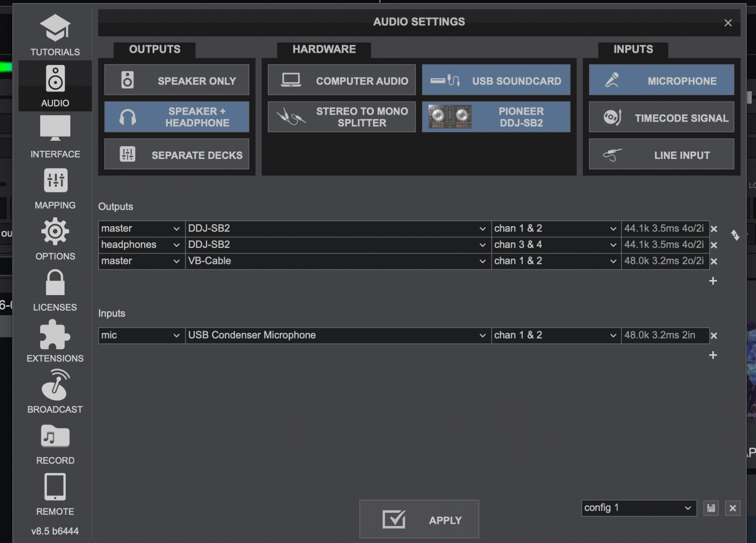Save the audio config with floppy icon

click(x=711, y=508)
